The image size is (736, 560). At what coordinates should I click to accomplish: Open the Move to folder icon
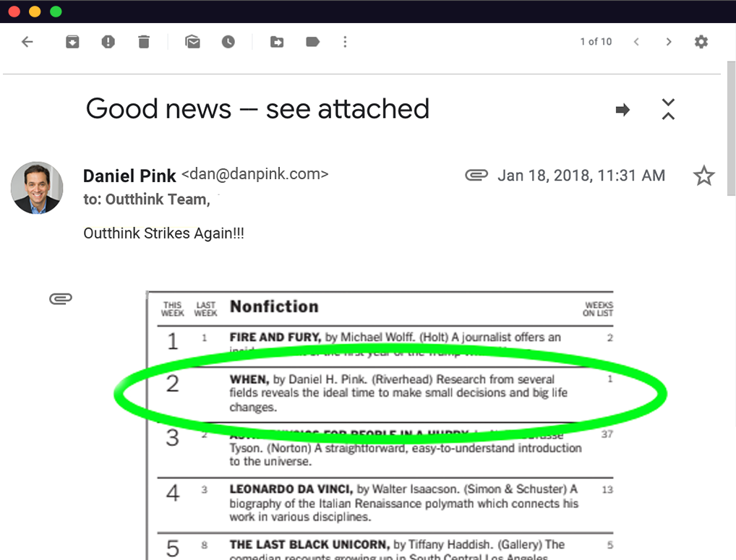[277, 42]
